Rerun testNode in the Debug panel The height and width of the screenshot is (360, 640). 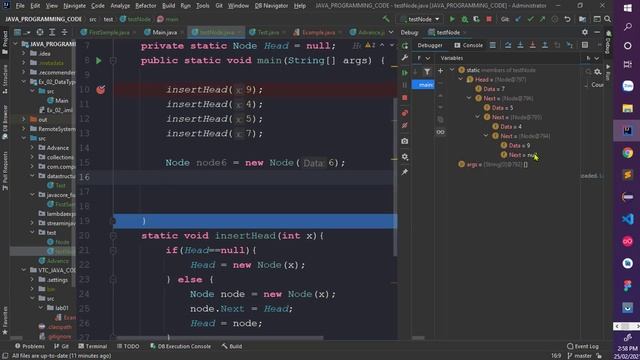(404, 45)
